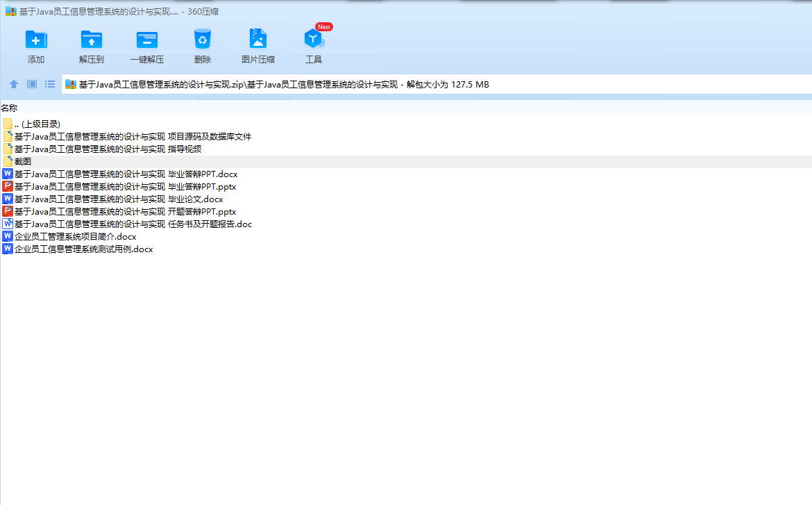Select the file name 毕业答辩PPT.docx
The height and width of the screenshot is (505, 812).
126,174
